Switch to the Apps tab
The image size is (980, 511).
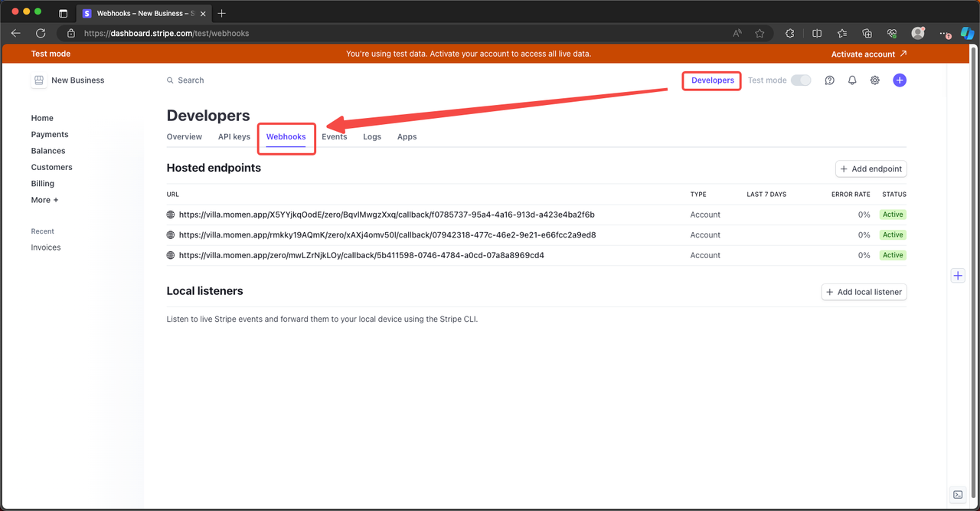coord(407,137)
